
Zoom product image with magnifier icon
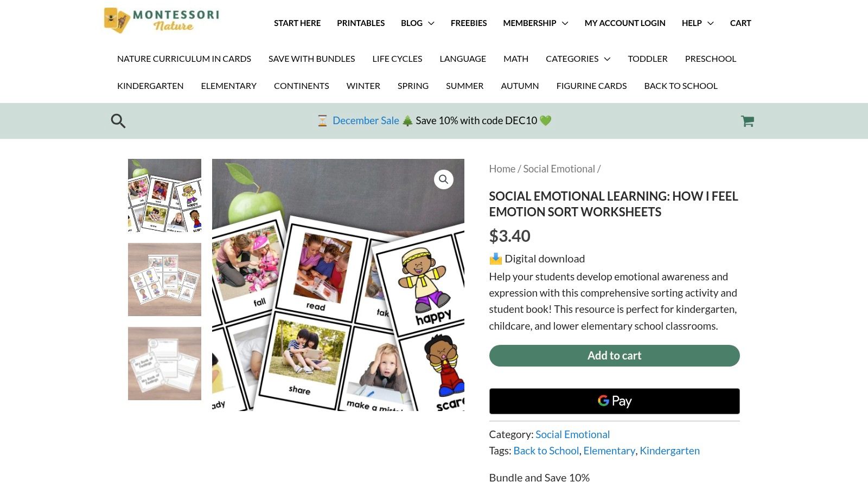click(x=443, y=179)
